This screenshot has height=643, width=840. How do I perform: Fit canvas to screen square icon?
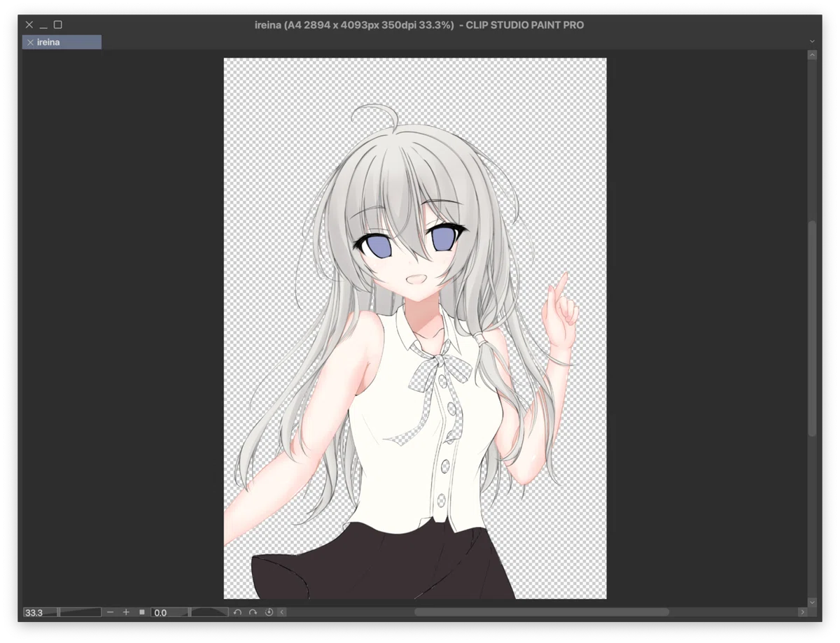tap(142, 612)
